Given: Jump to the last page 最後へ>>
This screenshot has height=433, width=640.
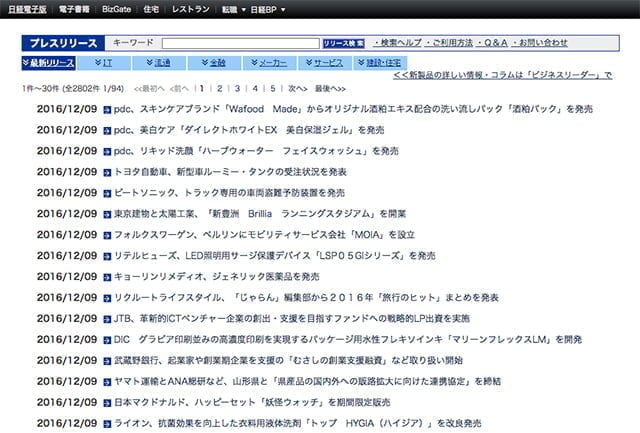Looking at the screenshot, I should coord(330,89).
